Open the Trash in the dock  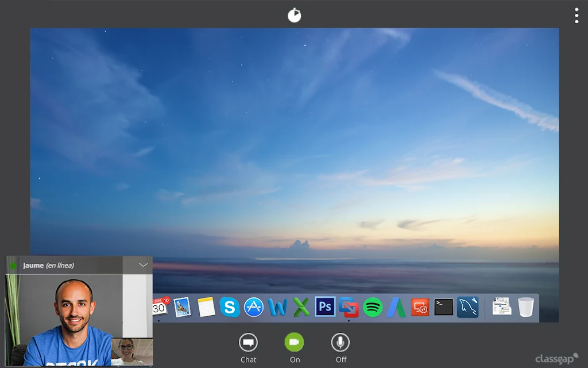point(526,307)
